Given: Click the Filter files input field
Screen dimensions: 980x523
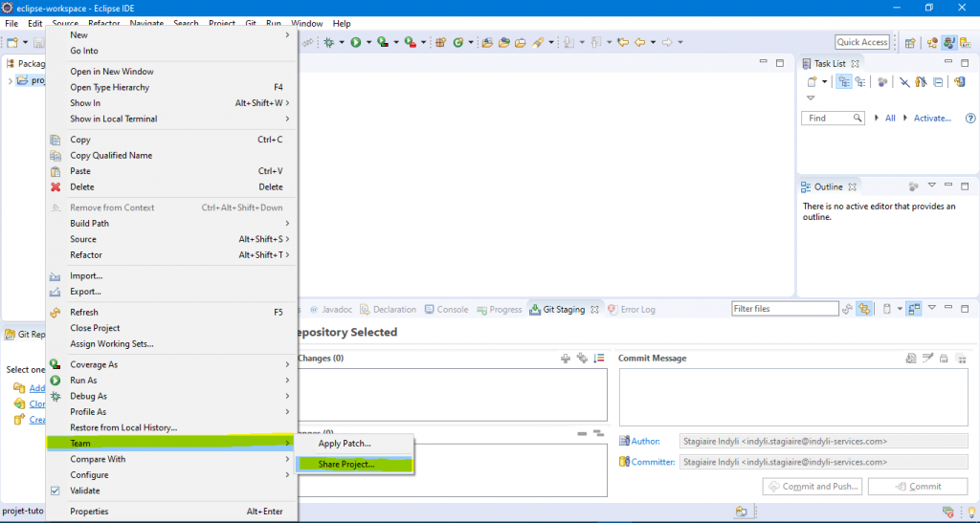Looking at the screenshot, I should [785, 309].
